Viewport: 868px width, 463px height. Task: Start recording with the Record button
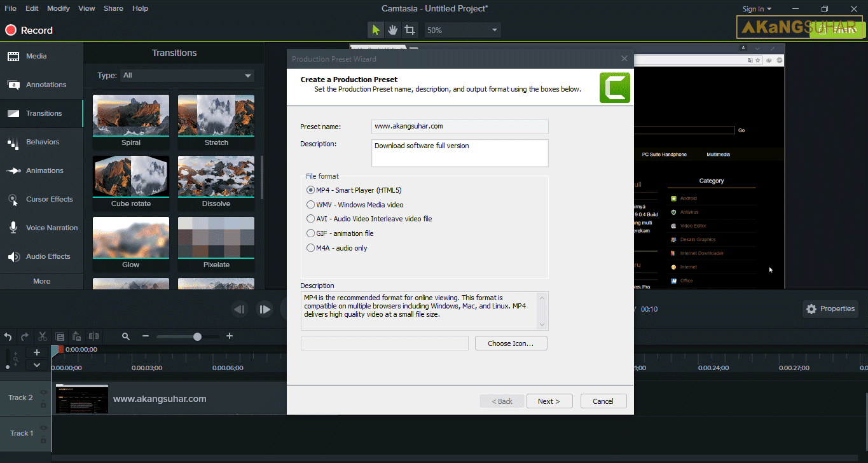click(29, 30)
